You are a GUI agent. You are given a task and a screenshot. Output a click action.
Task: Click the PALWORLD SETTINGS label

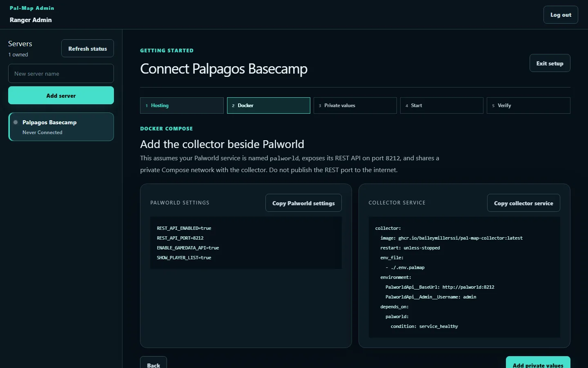(180, 203)
